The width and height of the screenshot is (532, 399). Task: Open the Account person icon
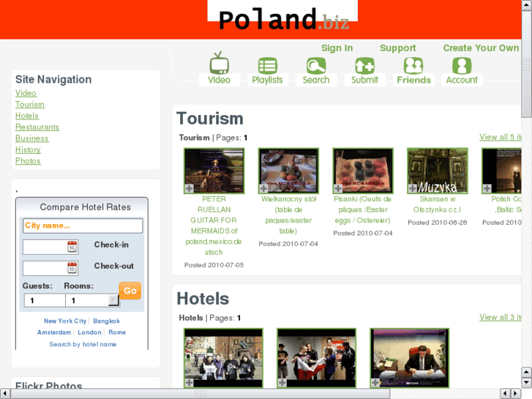(x=462, y=66)
